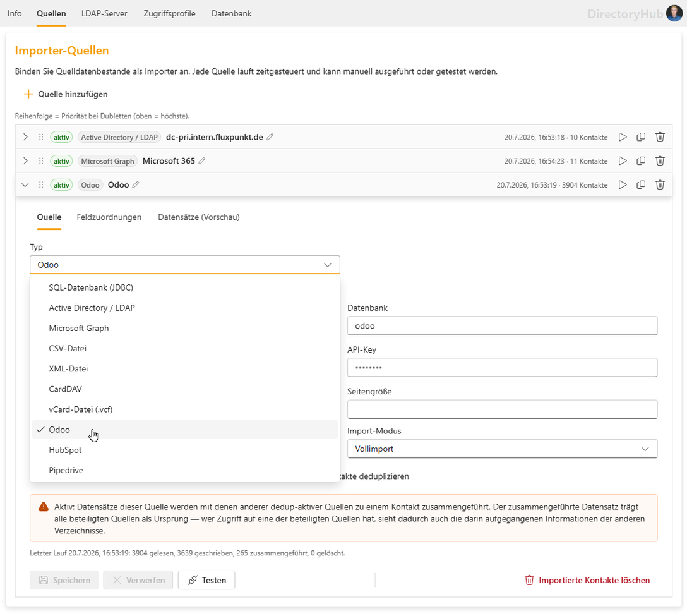687x616 pixels.
Task: Click the Testen button
Action: [206, 580]
